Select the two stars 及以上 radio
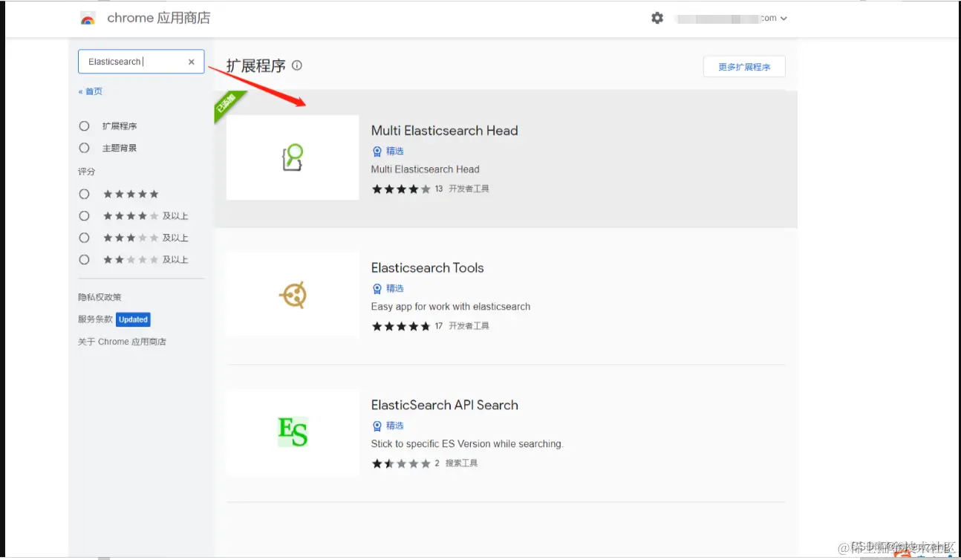 pos(85,260)
